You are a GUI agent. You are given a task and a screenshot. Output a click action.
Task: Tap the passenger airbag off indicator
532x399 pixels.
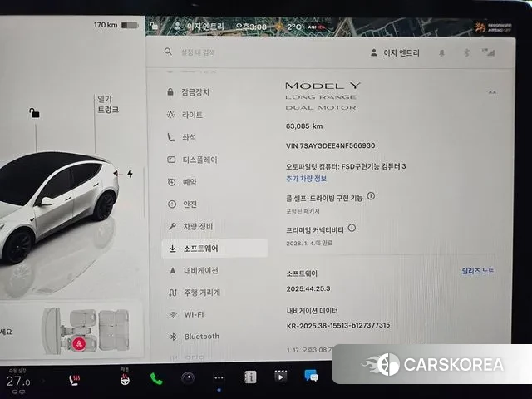click(x=493, y=27)
